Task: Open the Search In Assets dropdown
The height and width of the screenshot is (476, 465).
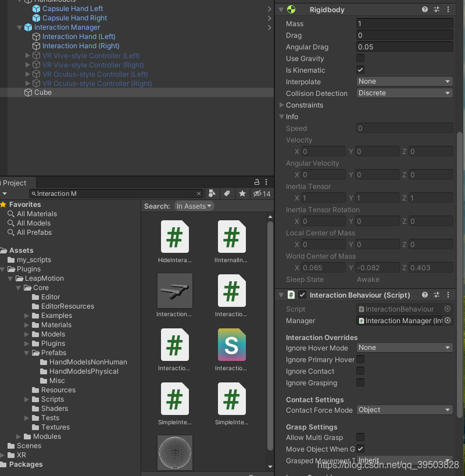Action: pos(194,206)
